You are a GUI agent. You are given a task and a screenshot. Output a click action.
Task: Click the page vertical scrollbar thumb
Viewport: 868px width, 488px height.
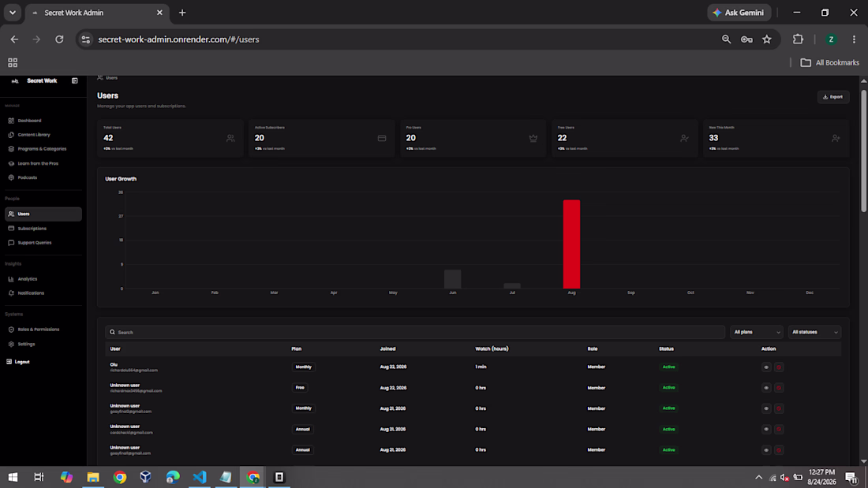(863, 151)
